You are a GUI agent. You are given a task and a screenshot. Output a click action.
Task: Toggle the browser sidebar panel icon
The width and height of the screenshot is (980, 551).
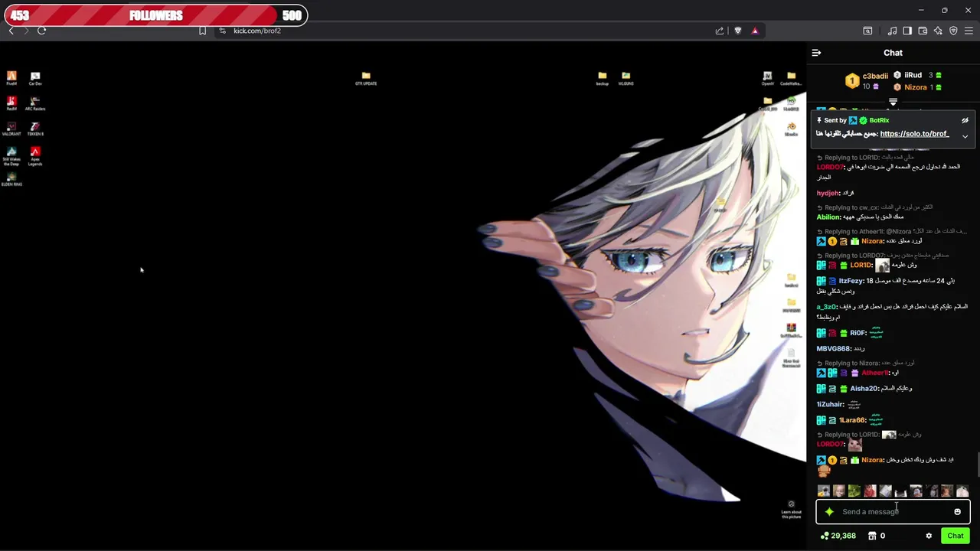907,31
